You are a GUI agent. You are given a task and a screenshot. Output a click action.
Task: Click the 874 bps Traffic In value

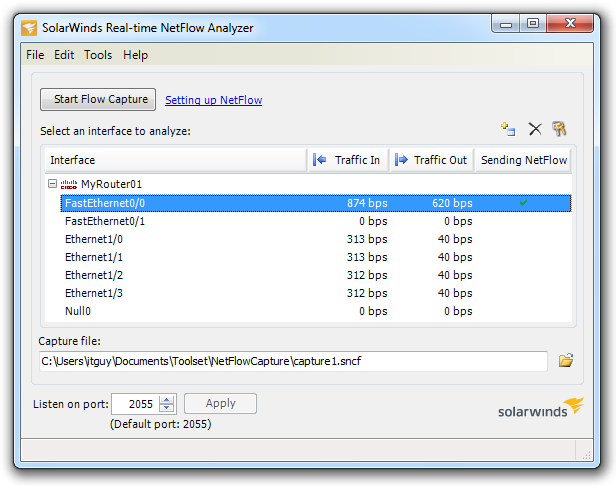367,203
